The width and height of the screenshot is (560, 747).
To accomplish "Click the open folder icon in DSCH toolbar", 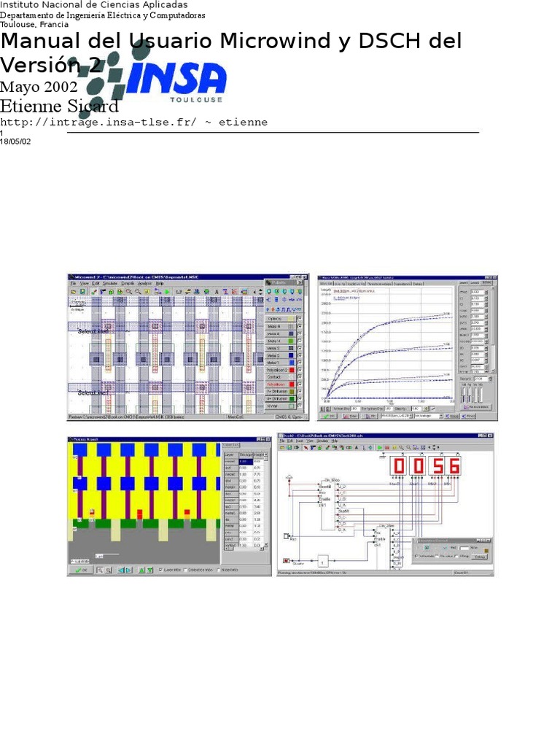I will 282,447.
